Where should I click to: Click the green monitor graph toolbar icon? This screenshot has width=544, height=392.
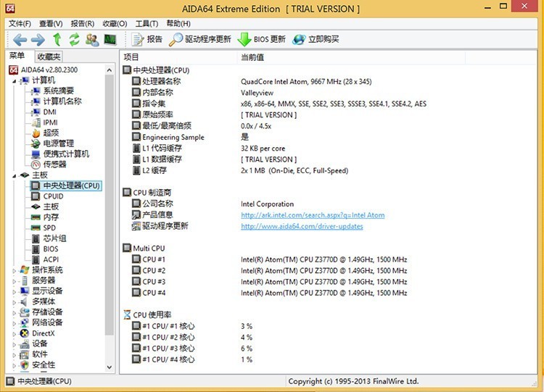(x=110, y=40)
